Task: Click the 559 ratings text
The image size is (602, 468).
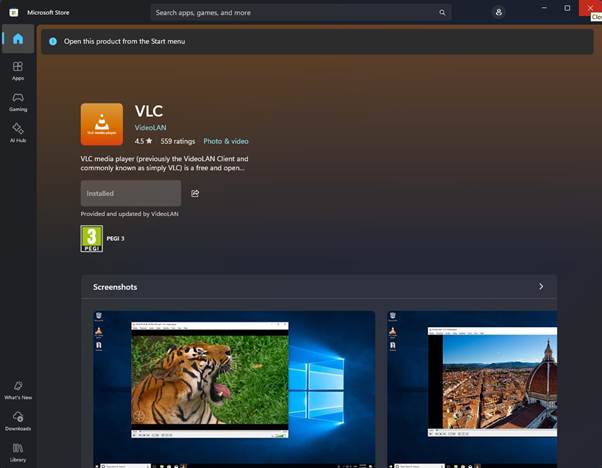Action: tap(178, 141)
